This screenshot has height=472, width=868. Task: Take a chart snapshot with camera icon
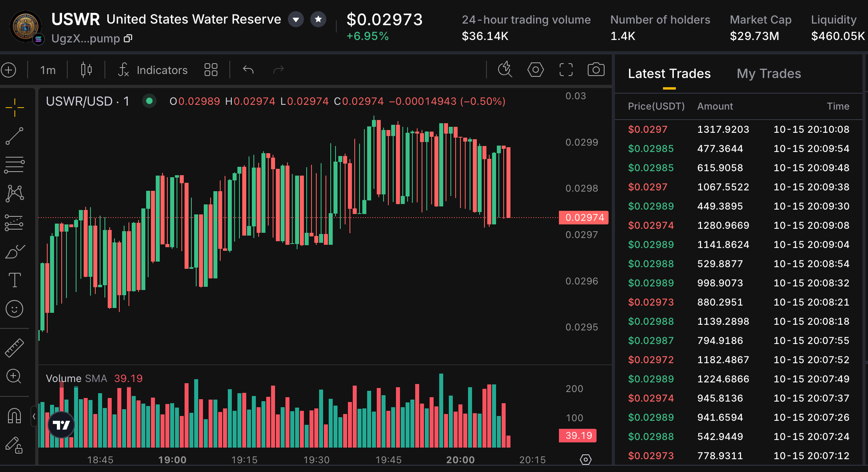(x=596, y=70)
